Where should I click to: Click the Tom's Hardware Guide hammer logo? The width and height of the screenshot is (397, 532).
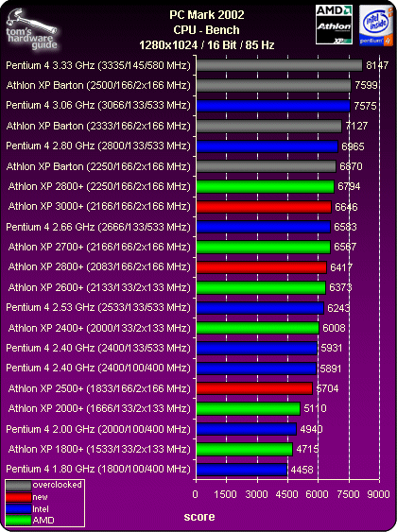(31, 29)
